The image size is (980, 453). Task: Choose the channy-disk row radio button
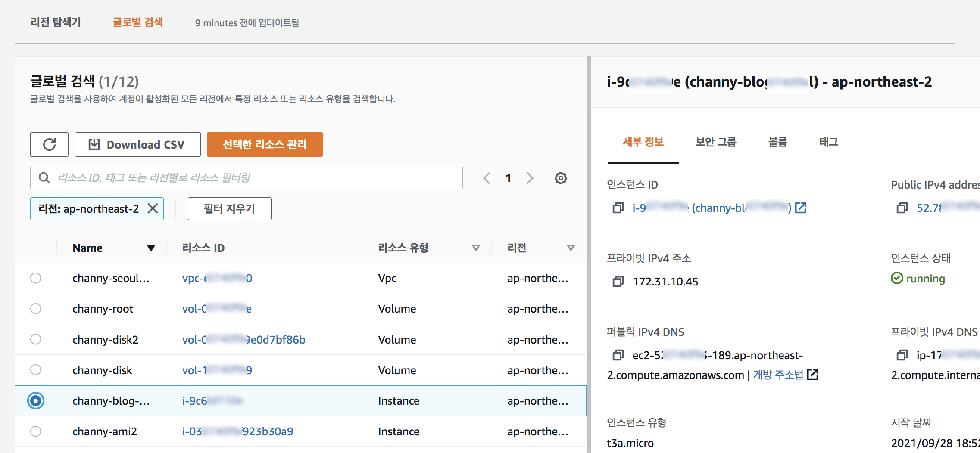tap(36, 370)
